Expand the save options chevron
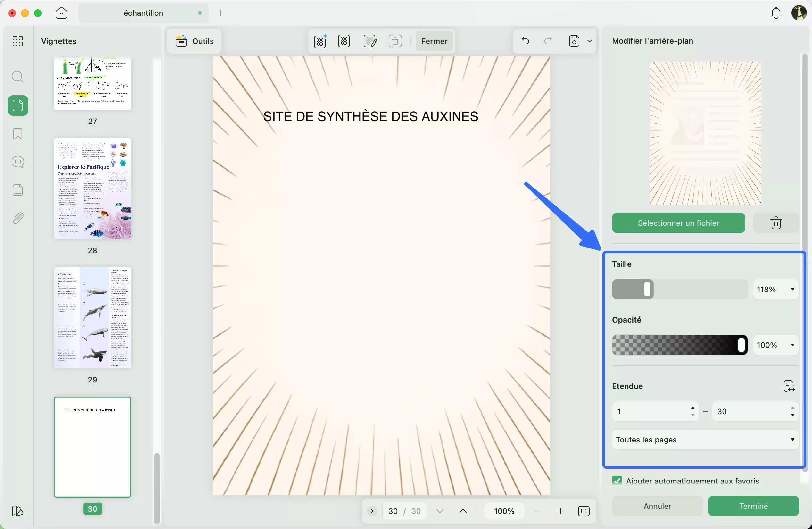This screenshot has height=529, width=812. pos(590,41)
